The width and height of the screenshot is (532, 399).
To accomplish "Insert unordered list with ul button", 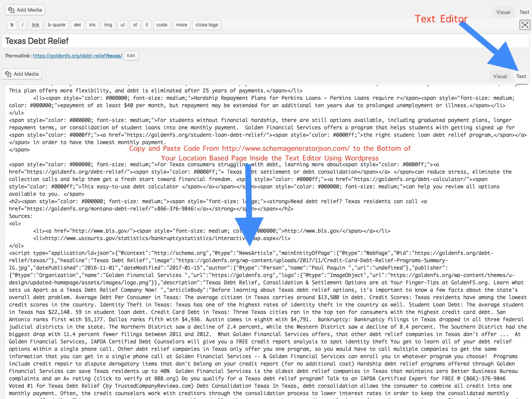I will click(x=122, y=25).
